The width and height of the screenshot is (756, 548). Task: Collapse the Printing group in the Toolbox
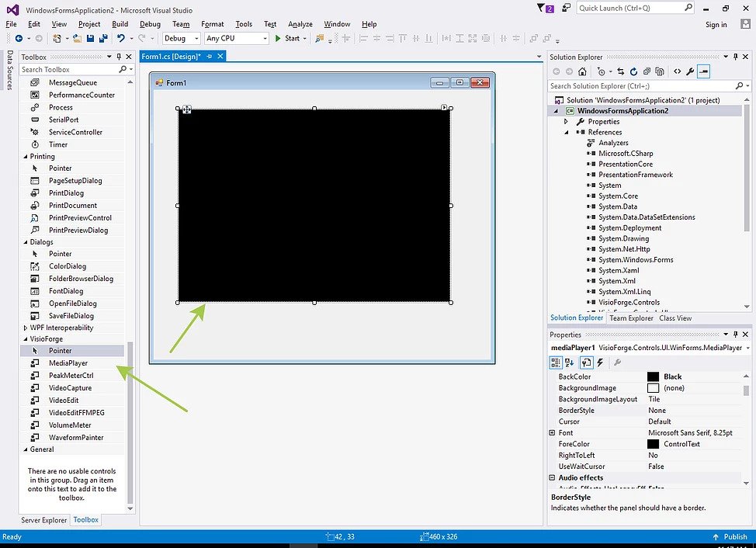click(26, 156)
